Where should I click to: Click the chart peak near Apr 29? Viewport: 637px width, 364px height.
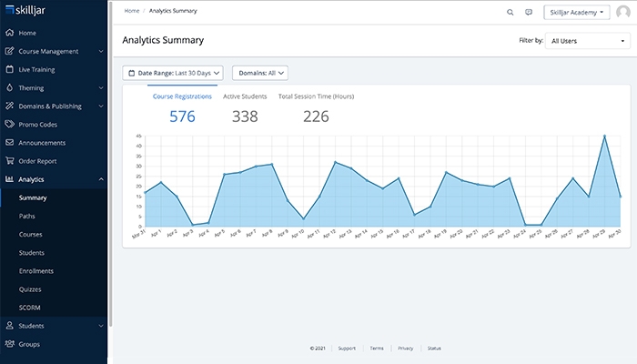coord(604,136)
